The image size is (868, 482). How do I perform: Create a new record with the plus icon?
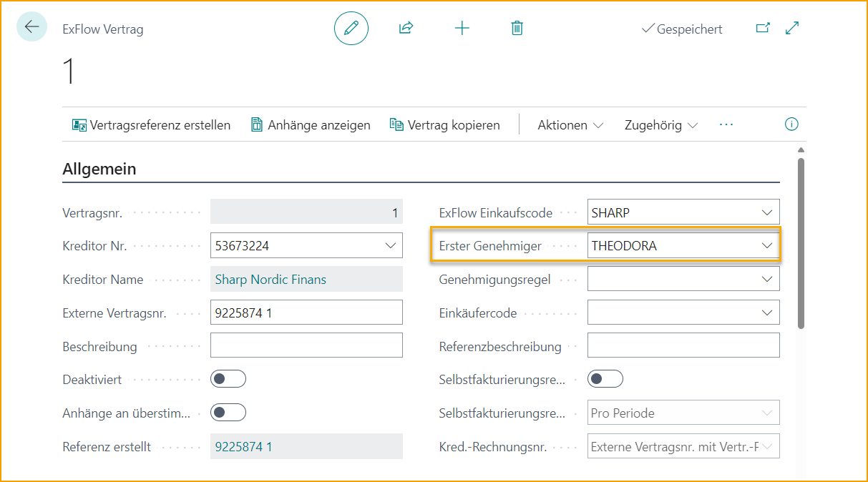pyautogui.click(x=462, y=28)
